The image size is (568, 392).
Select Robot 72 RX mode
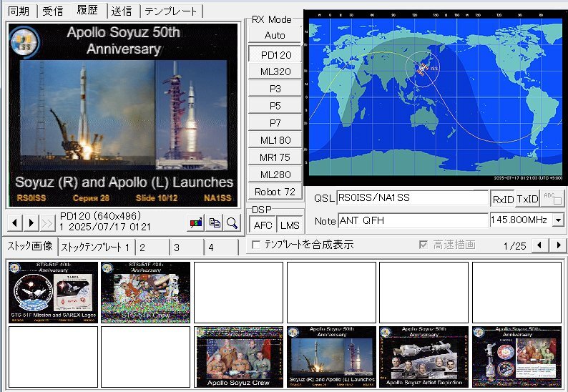point(275,192)
